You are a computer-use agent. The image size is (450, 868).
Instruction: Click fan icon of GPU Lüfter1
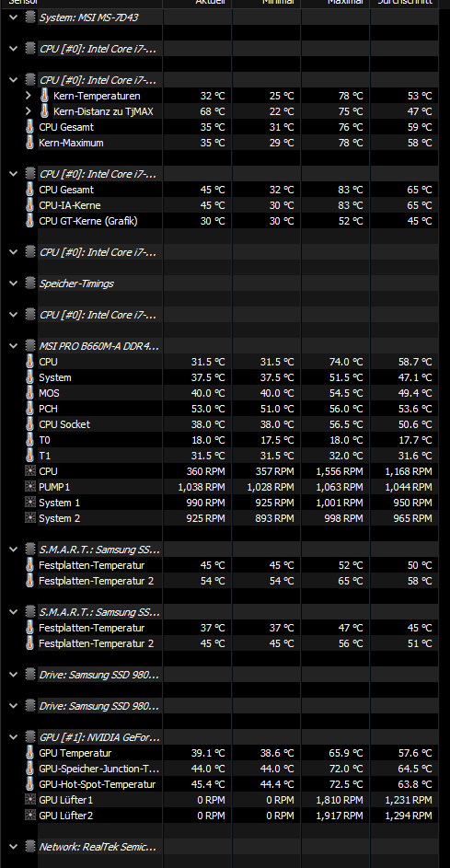click(x=29, y=800)
